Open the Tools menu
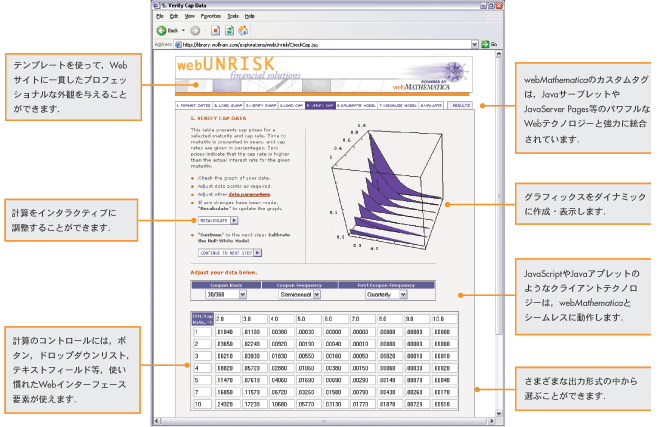This screenshot has height=427, width=670. pos(233,17)
